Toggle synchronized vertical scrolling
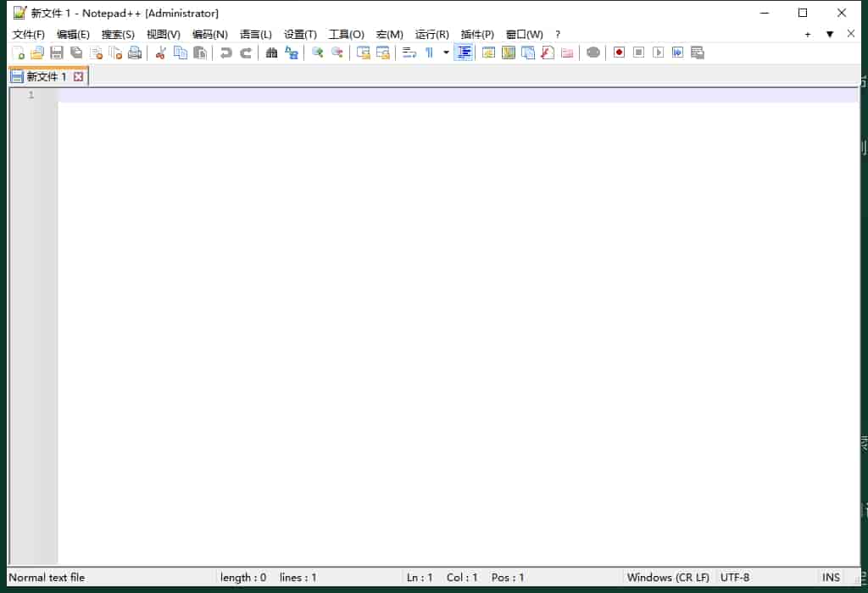The height and width of the screenshot is (593, 868). click(363, 52)
